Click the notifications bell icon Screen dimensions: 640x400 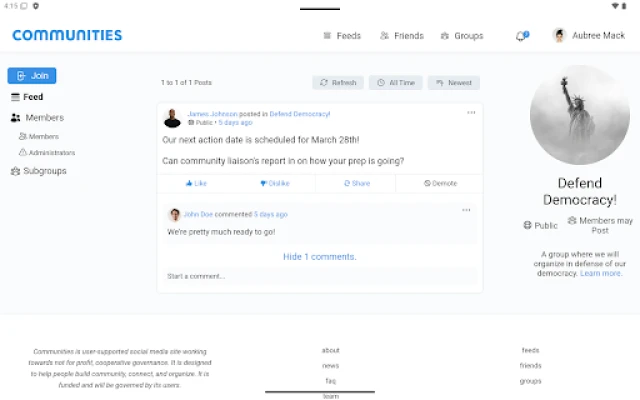coord(521,36)
